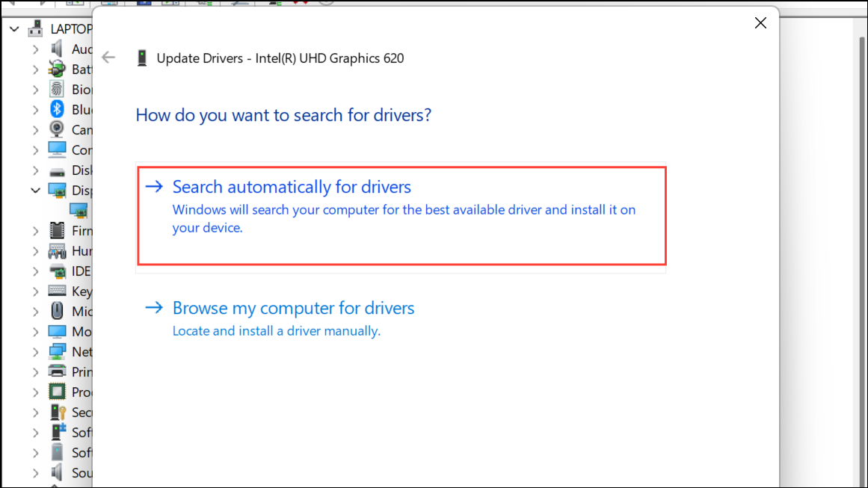Click the back arrow in the Update Drivers dialog

click(108, 57)
